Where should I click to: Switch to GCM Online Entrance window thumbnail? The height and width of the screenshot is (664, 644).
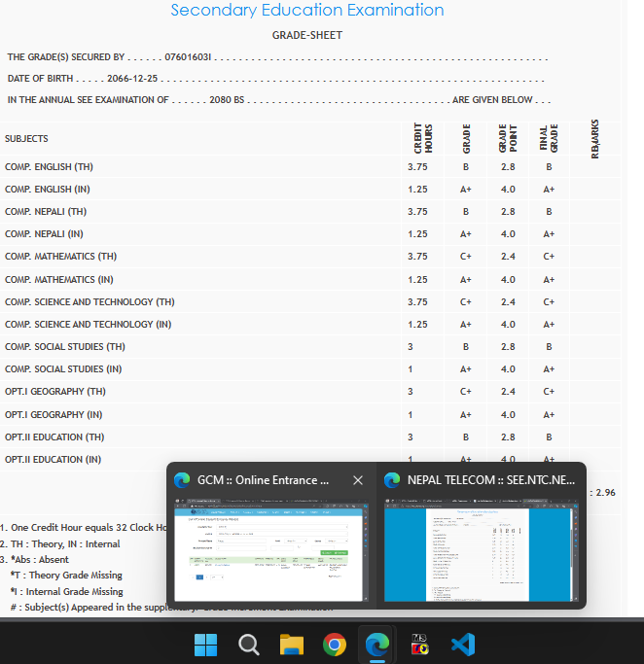tap(270, 550)
